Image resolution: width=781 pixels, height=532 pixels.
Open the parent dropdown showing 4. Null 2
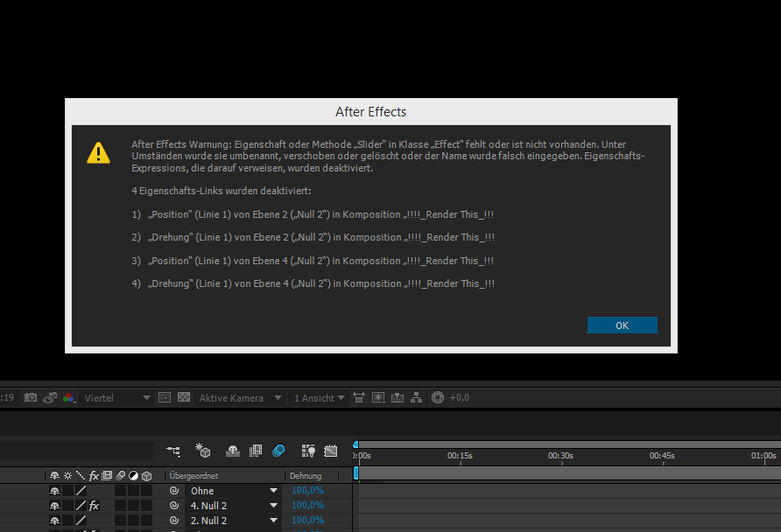point(233,506)
